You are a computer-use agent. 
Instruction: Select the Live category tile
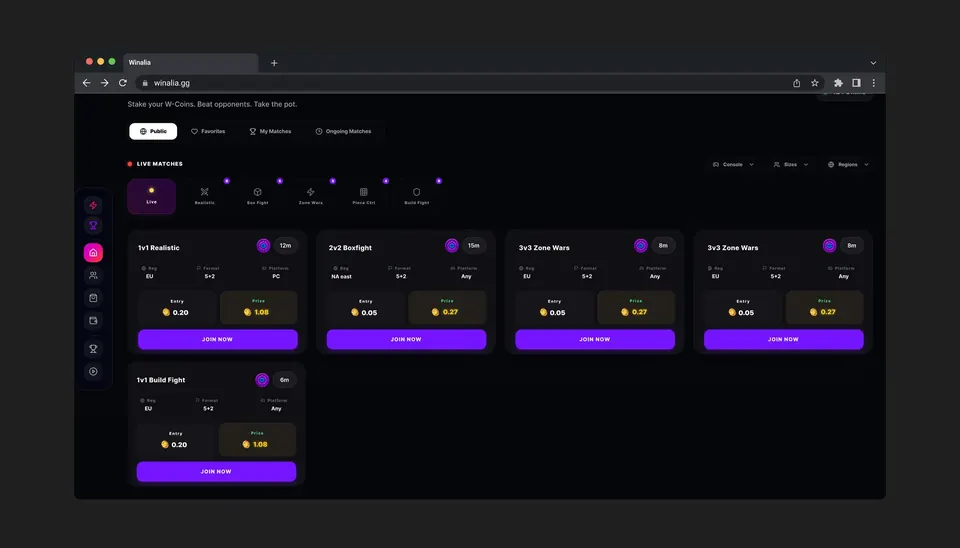coord(151,196)
